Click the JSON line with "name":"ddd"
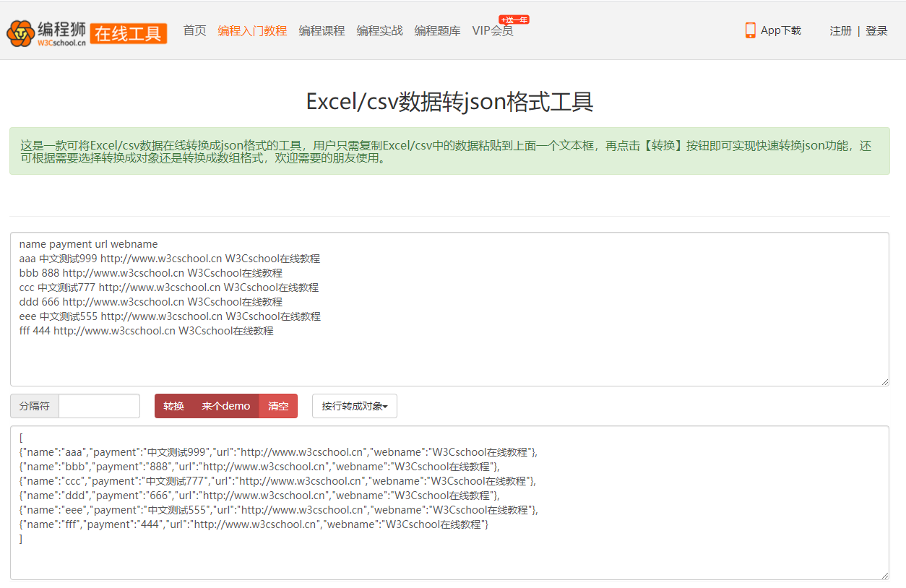The width and height of the screenshot is (906, 588). point(260,496)
